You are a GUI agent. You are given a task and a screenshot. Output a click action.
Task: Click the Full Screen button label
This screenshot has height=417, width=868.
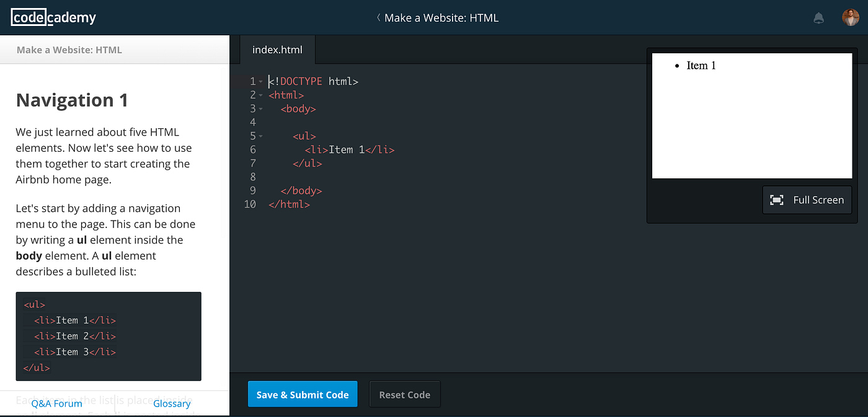(818, 200)
